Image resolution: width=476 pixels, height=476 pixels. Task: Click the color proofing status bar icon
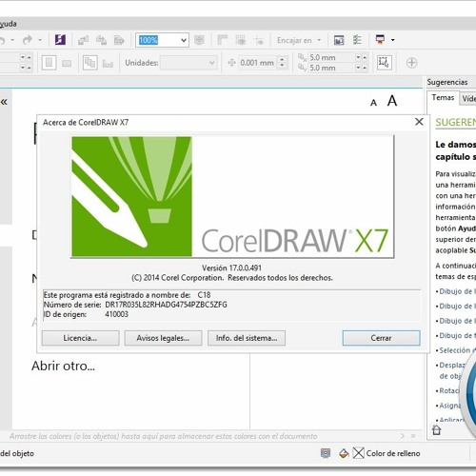(x=326, y=453)
